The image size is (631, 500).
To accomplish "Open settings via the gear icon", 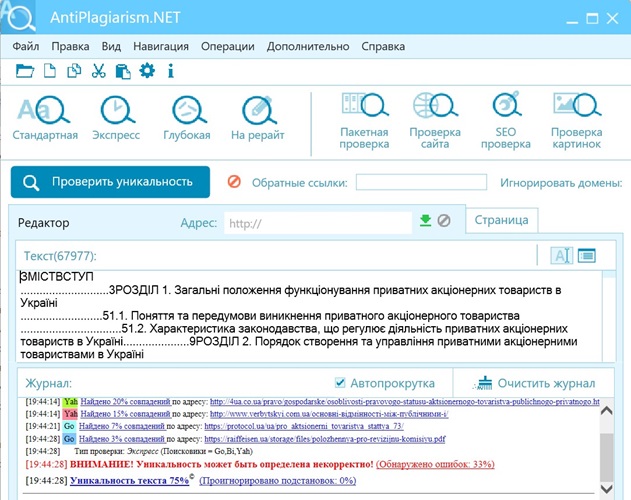I will tap(147, 71).
